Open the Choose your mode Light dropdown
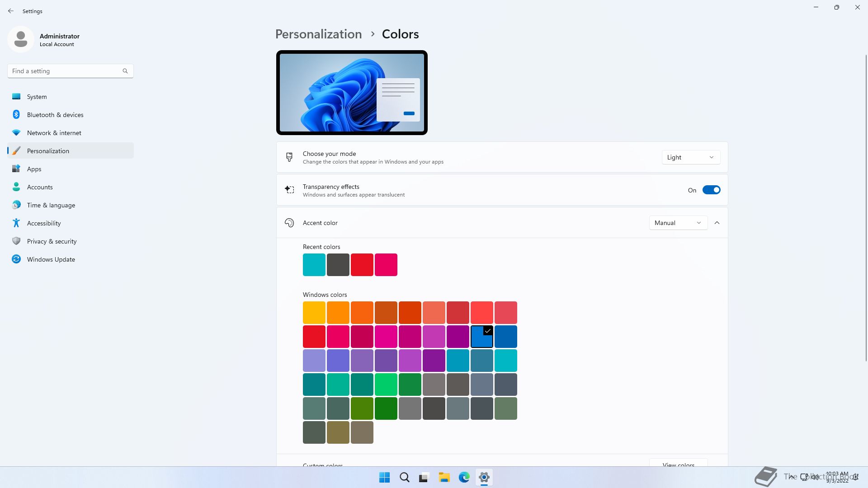The image size is (868, 488). pos(690,157)
